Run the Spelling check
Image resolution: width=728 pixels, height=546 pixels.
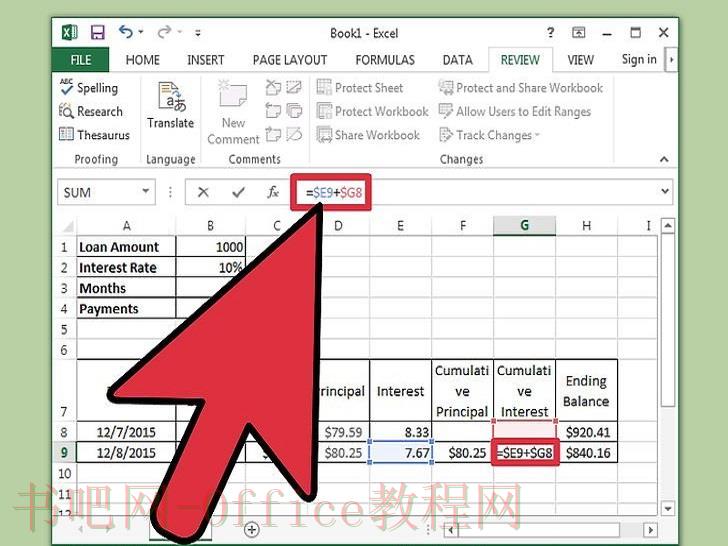(89, 88)
